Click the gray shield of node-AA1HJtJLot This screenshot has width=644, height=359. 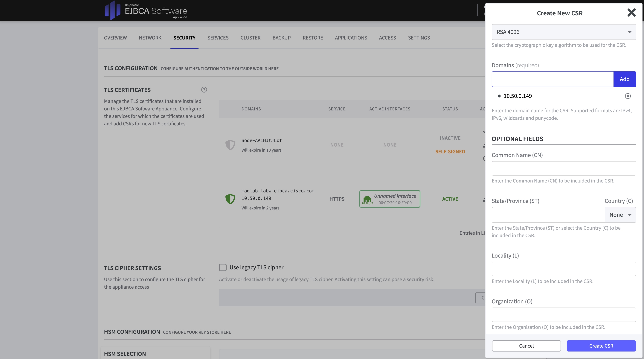(230, 145)
